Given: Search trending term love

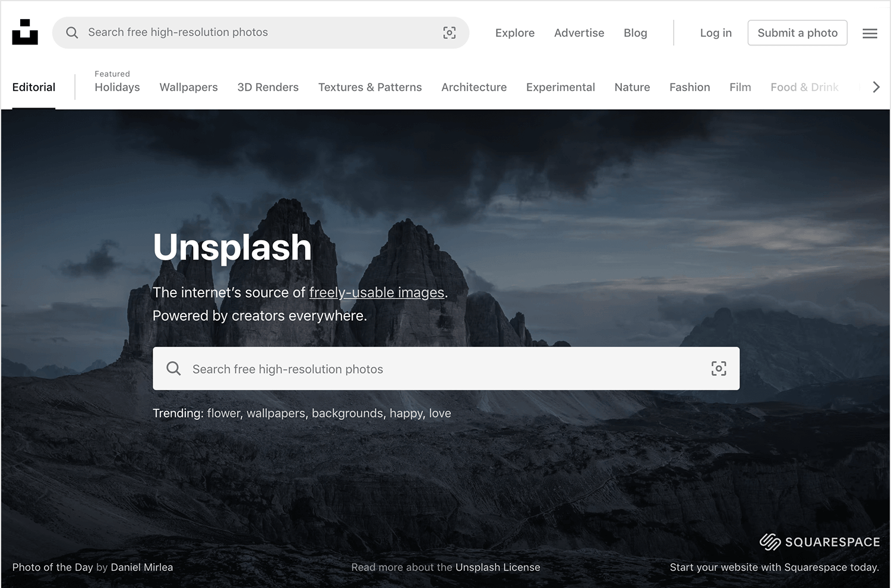Looking at the screenshot, I should pos(440,413).
